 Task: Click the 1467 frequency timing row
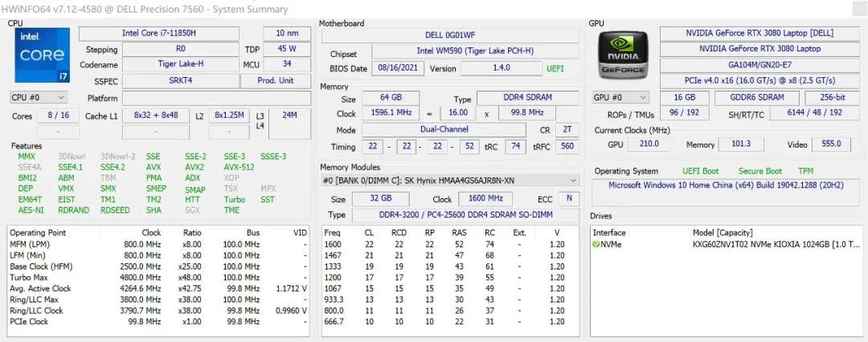coord(450,255)
